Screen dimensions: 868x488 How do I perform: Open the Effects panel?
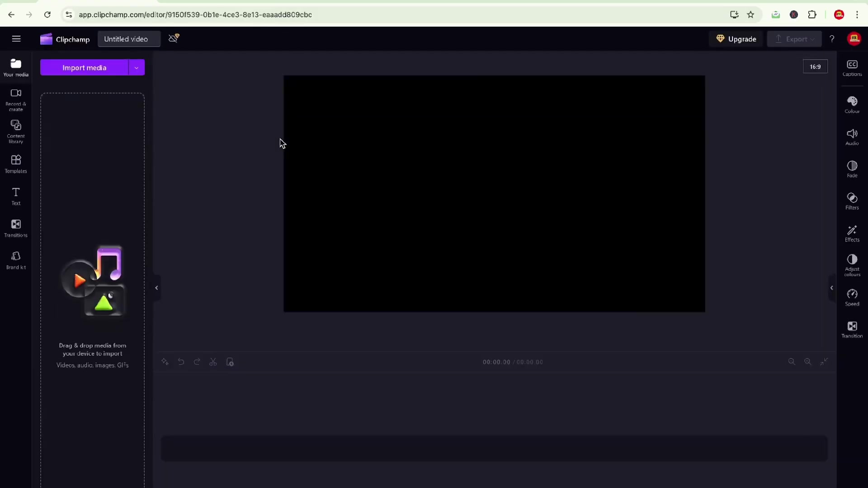(x=852, y=234)
